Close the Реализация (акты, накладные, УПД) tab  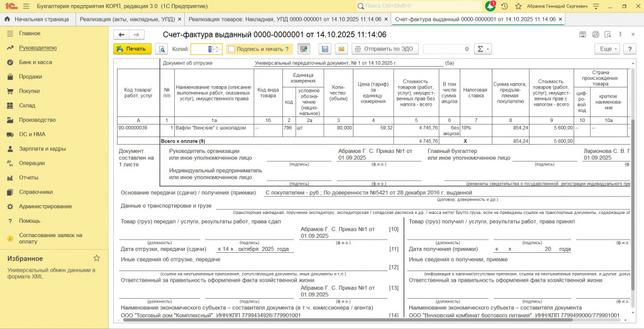point(179,20)
